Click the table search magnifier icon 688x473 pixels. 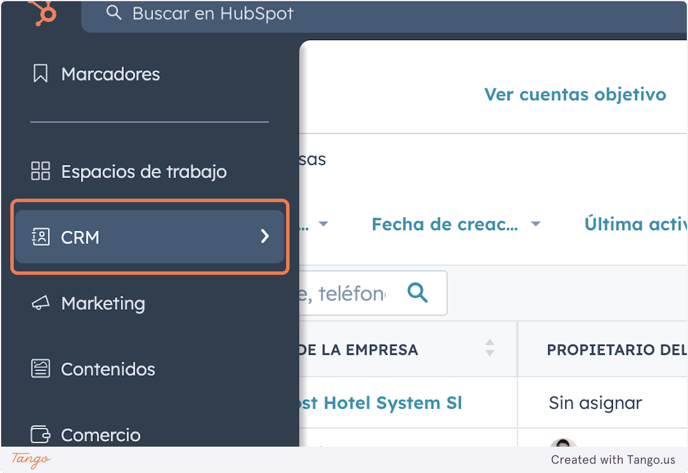coord(417,292)
